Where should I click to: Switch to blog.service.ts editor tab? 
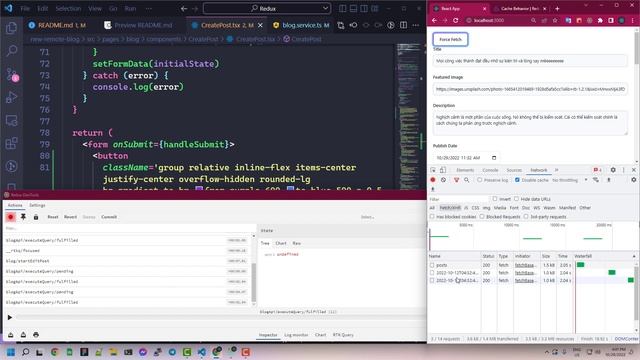coord(302,25)
